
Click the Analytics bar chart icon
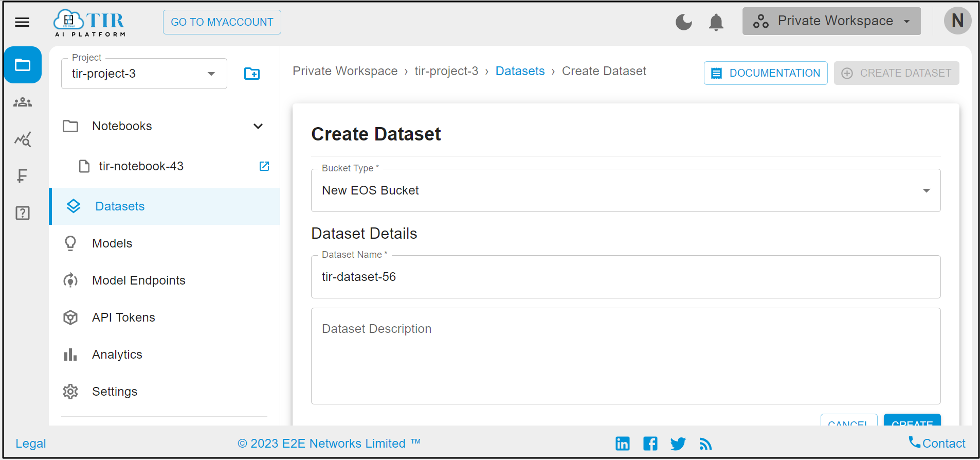point(70,355)
